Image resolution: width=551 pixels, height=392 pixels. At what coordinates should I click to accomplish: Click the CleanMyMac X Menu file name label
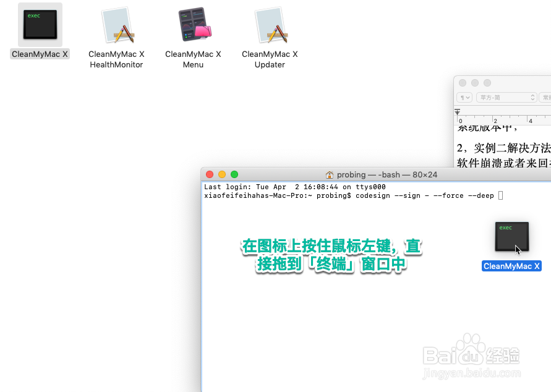(193, 59)
